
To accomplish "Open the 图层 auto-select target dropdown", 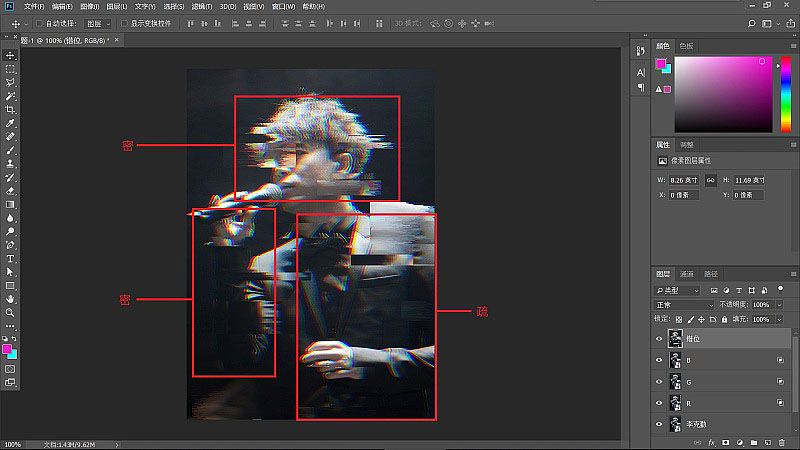I will click(98, 23).
